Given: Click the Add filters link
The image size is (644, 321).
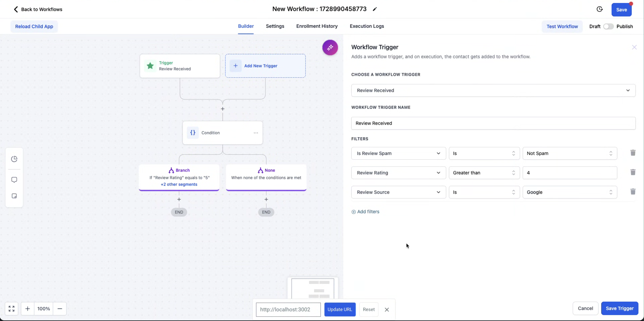Looking at the screenshot, I should click(x=365, y=212).
